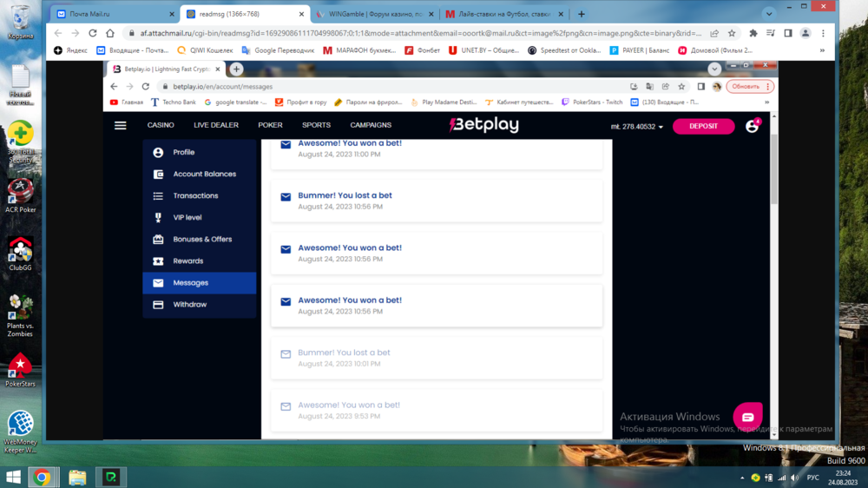
Task: Open the PokerStars desktop shortcut
Action: 20,368
